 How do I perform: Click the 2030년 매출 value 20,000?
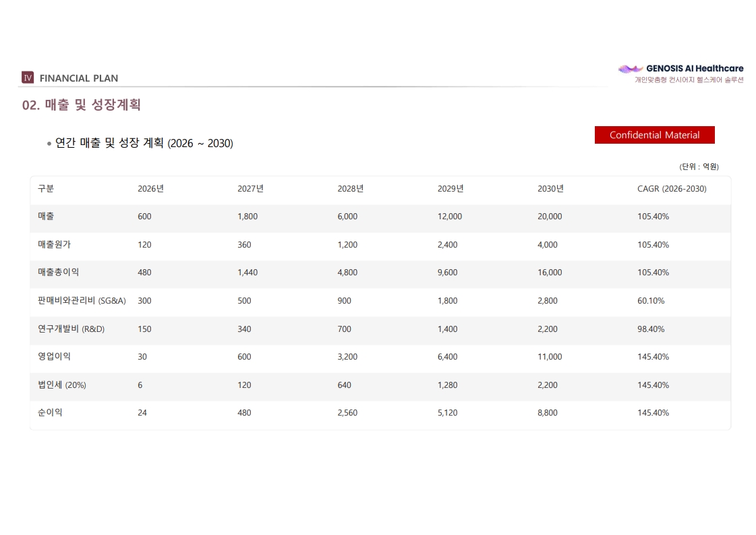pyautogui.click(x=550, y=217)
